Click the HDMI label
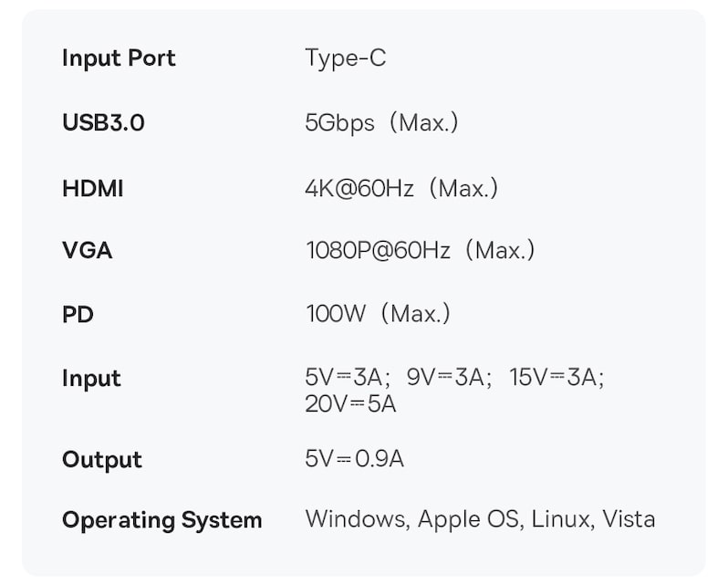The width and height of the screenshot is (728, 585). click(x=93, y=189)
